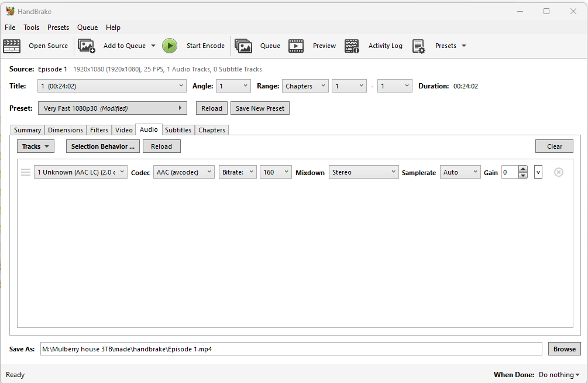Switch to the Summary tab
588x383 pixels.
(27, 130)
